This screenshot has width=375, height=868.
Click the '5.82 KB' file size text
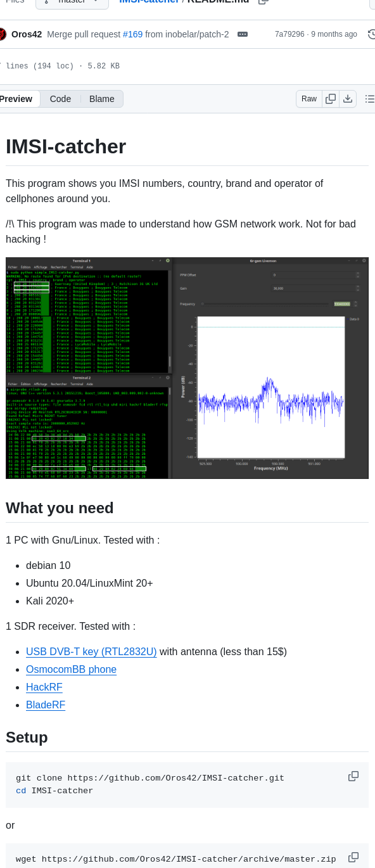[103, 66]
